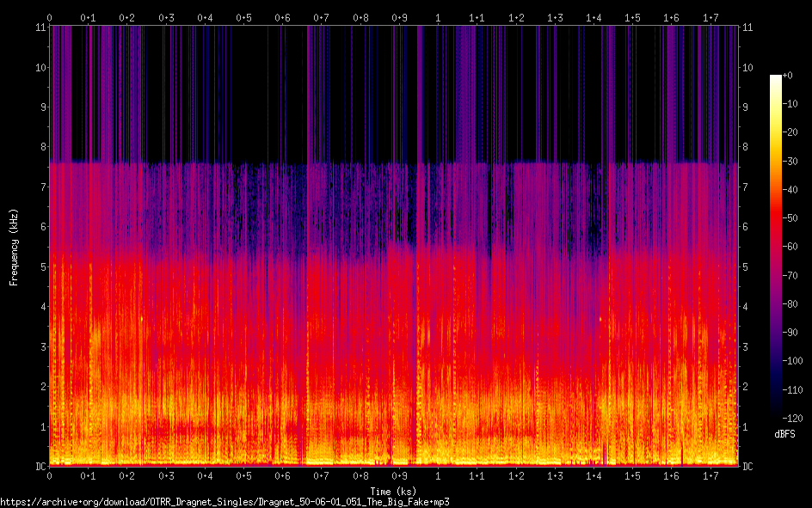Click the "Time (ks)" axis label
Screen dimensions: 812x508
[393, 491]
